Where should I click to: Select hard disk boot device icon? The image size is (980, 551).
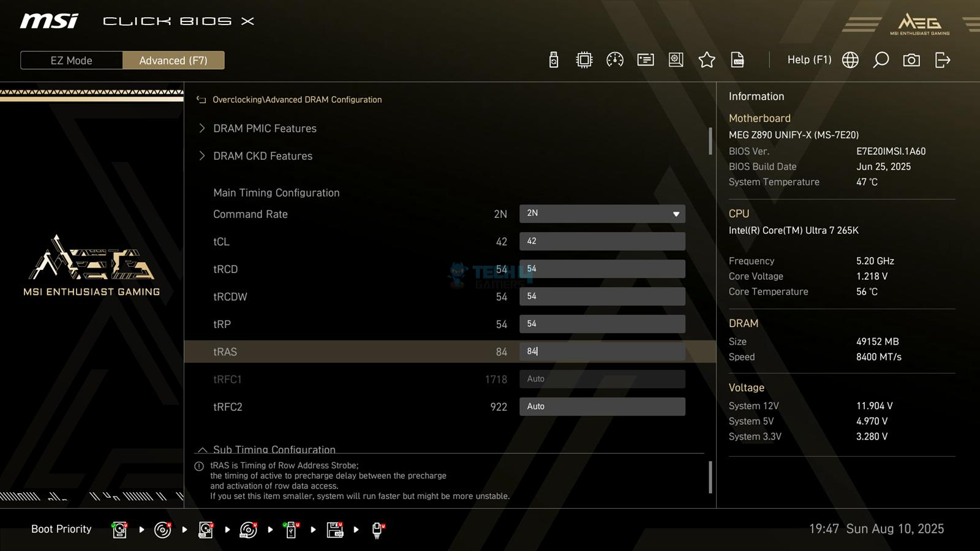119,530
